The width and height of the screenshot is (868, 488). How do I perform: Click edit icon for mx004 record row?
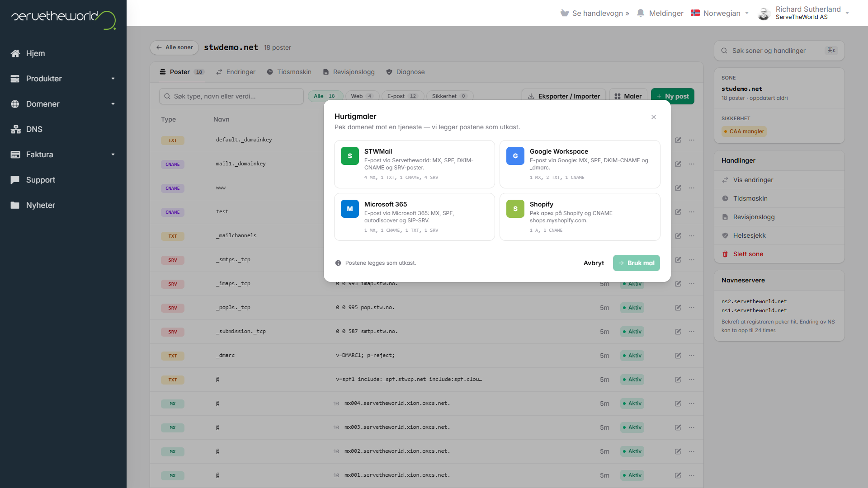pos(678,404)
